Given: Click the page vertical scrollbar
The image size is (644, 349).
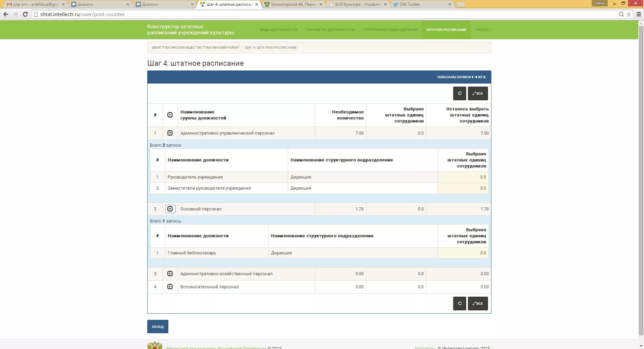Looking at the screenshot, I should pos(641,181).
